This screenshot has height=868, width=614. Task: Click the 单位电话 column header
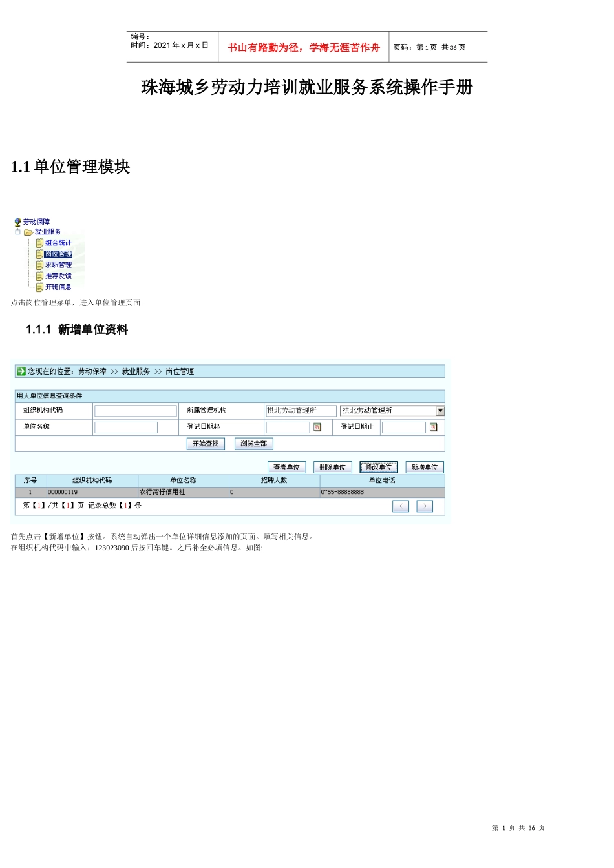click(x=382, y=481)
